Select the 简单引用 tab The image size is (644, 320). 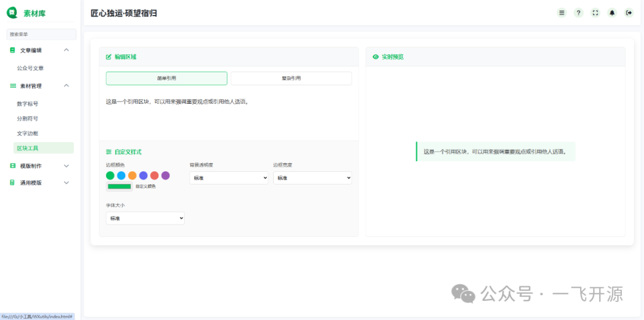tap(166, 78)
